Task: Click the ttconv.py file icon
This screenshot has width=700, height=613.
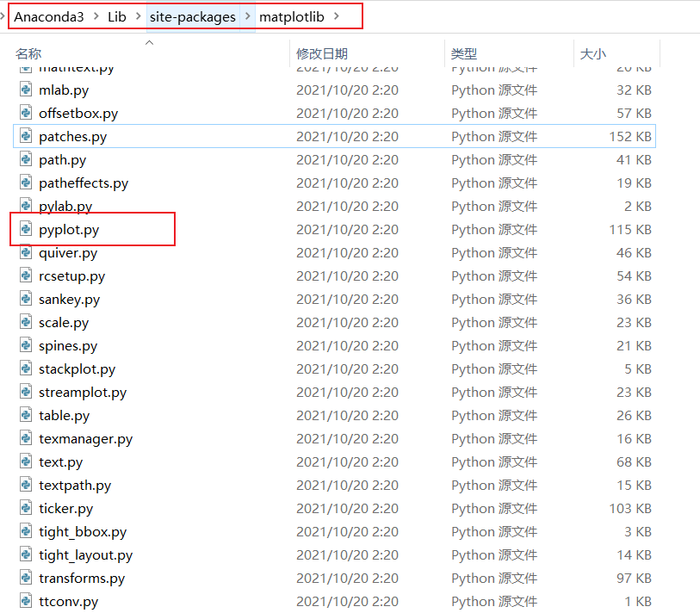Action: [26, 600]
